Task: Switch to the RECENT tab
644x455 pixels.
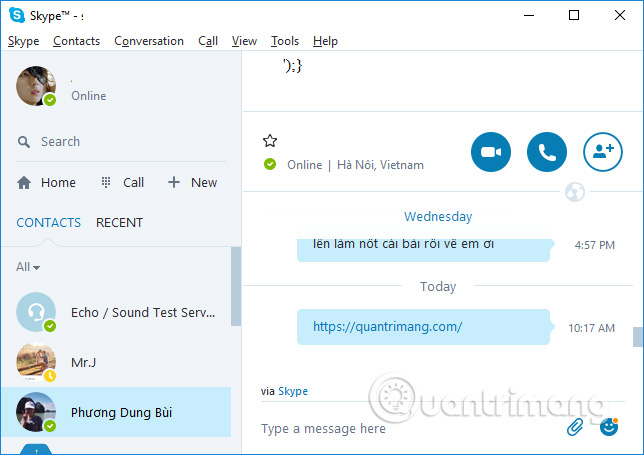Action: pos(119,223)
